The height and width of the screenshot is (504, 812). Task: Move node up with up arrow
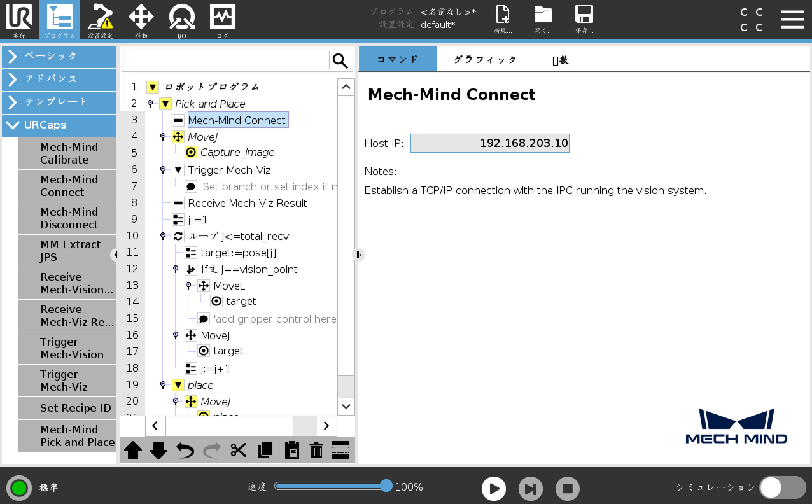pos(133,451)
